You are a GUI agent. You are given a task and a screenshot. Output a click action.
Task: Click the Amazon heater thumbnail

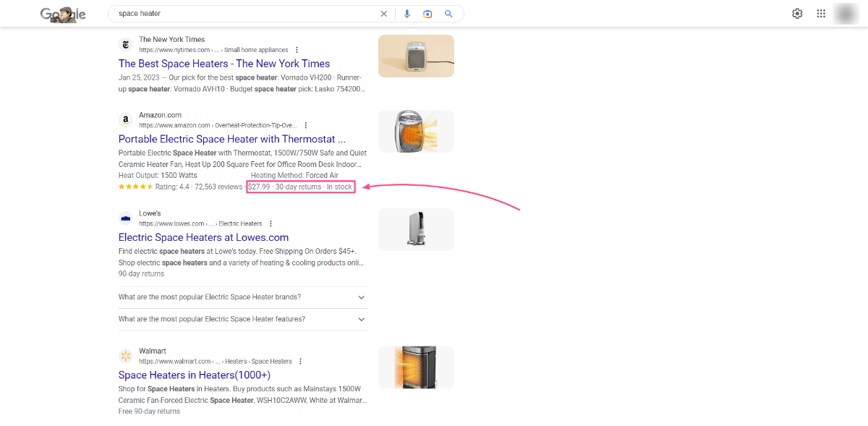click(x=416, y=132)
